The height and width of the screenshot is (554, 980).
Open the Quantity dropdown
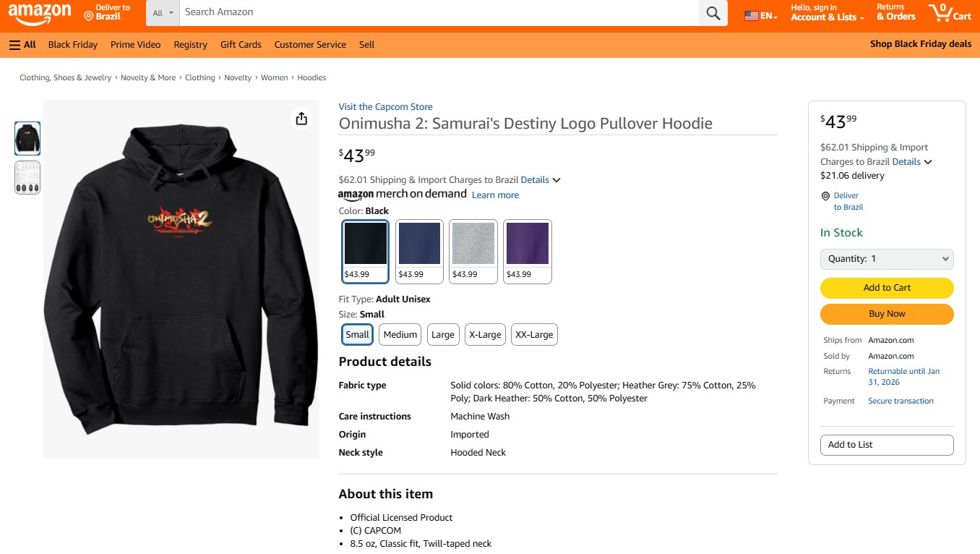(x=887, y=259)
